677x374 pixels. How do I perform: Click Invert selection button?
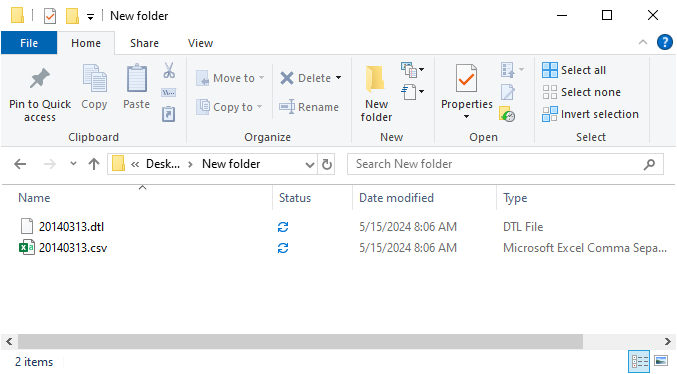point(590,114)
